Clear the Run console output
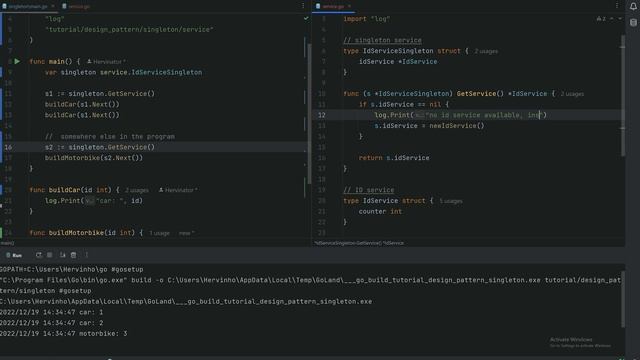The width and height of the screenshot is (640, 360). tap(73, 255)
